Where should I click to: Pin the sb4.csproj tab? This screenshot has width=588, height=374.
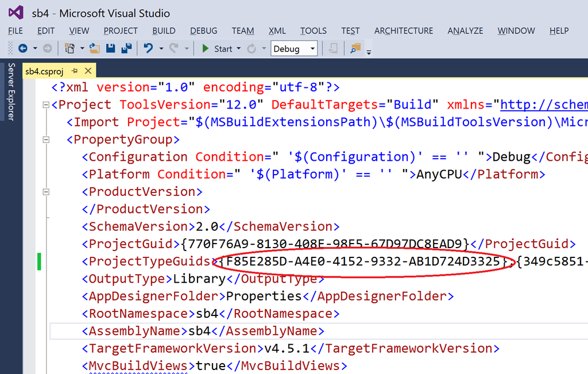click(x=75, y=71)
